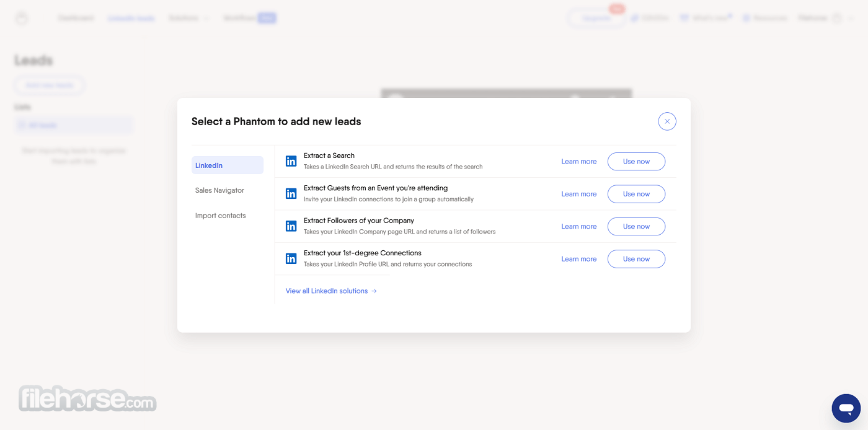Open the Resources menu in the header
Image resolution: width=868 pixels, height=430 pixels.
pos(764,18)
